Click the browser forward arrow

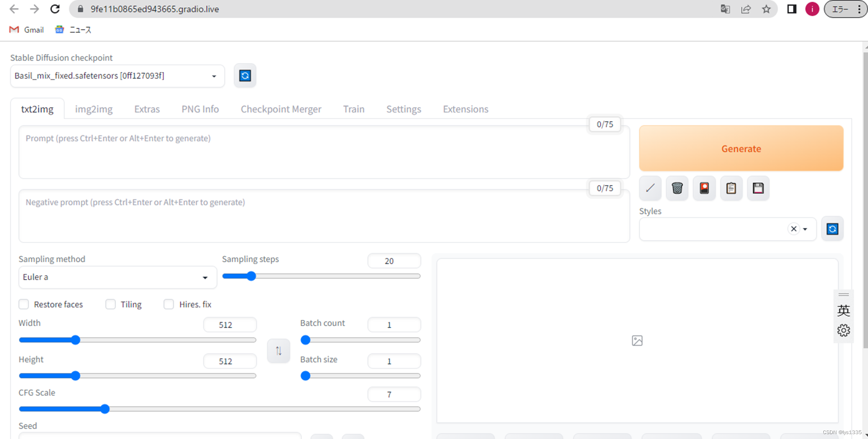[x=34, y=9]
